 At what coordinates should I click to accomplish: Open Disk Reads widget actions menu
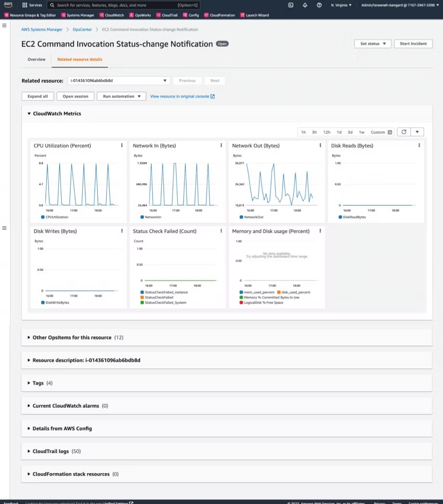pyautogui.click(x=419, y=146)
